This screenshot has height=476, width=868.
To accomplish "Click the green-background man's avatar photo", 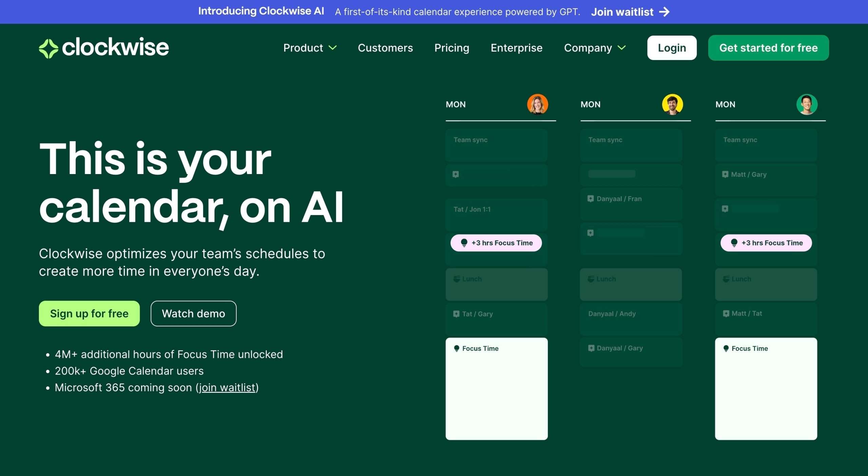I will pyautogui.click(x=807, y=104).
